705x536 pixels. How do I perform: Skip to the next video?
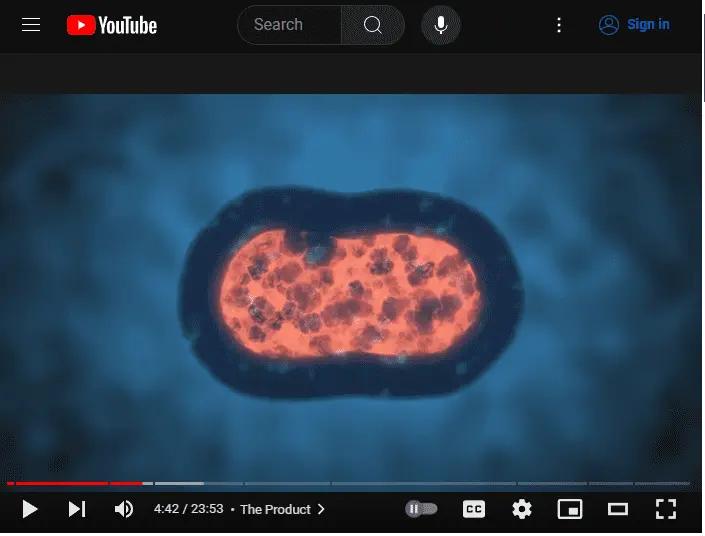77,509
